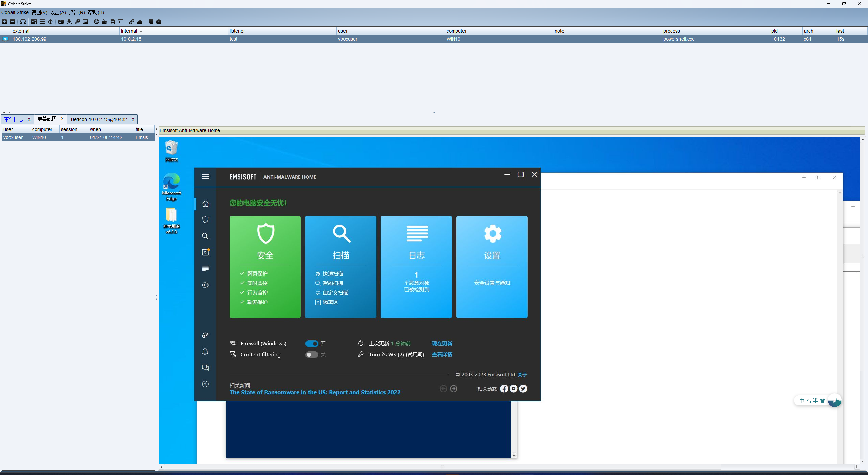
Task: Switch to the 事件日志 tab
Action: coord(14,119)
